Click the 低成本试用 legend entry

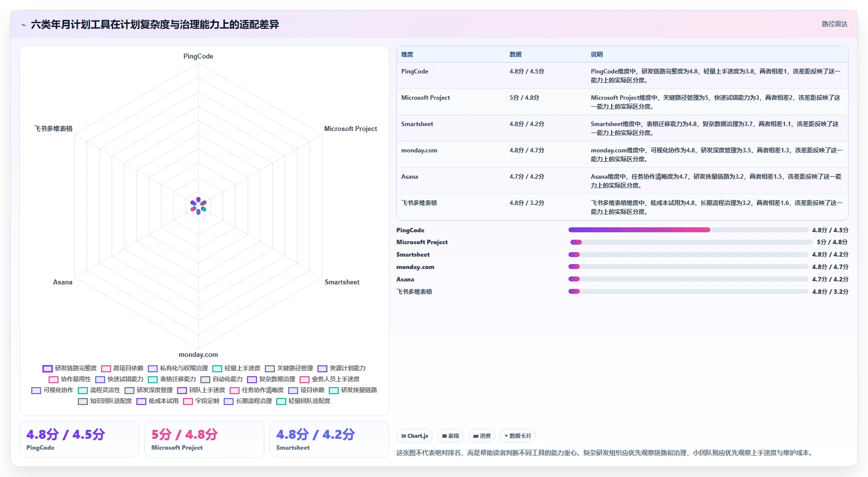(x=157, y=401)
